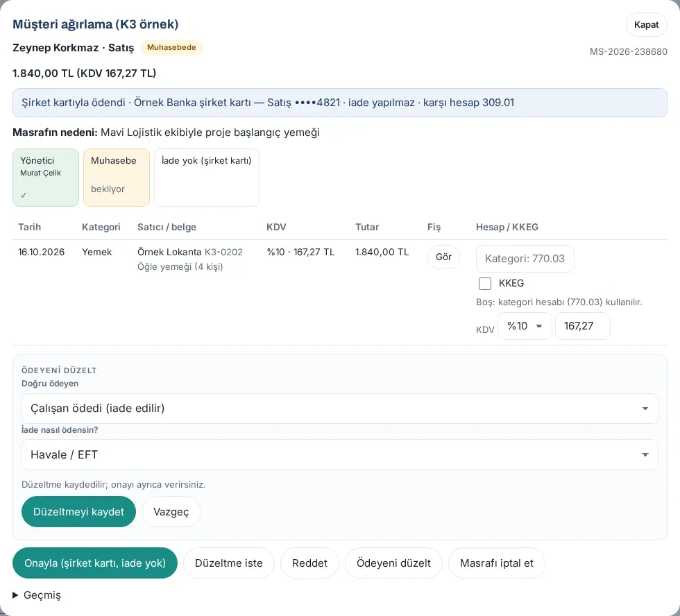The height and width of the screenshot is (616, 680).
Task: Open the %10 KDV rate dropdown
Action: 525,326
